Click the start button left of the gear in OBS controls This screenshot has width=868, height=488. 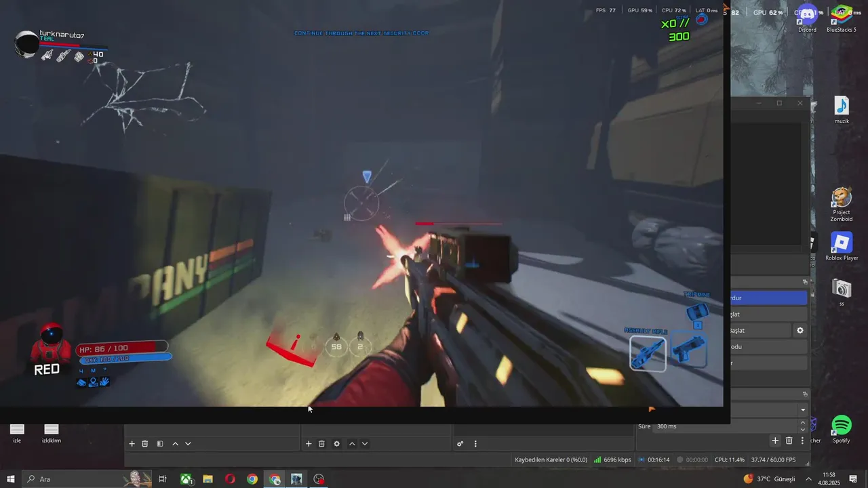[x=760, y=330]
